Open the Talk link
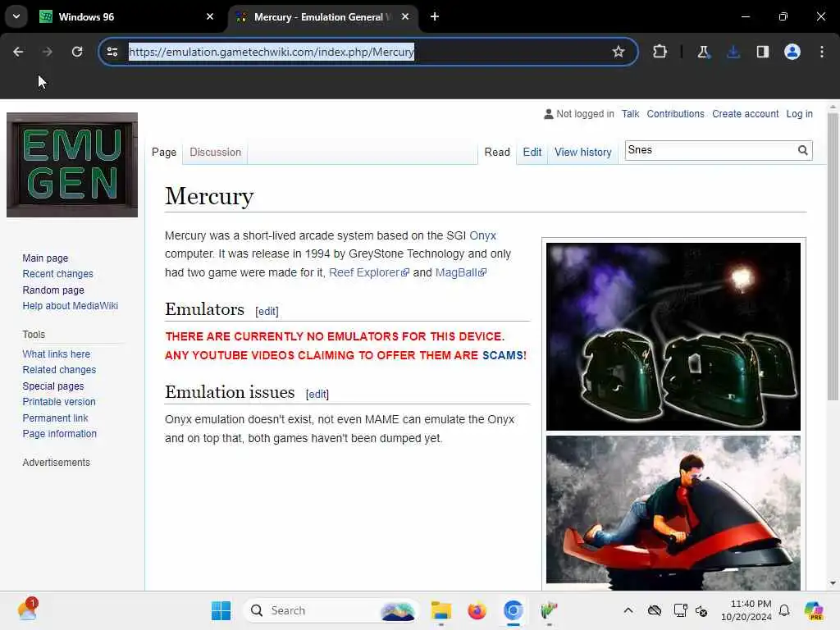 630,114
